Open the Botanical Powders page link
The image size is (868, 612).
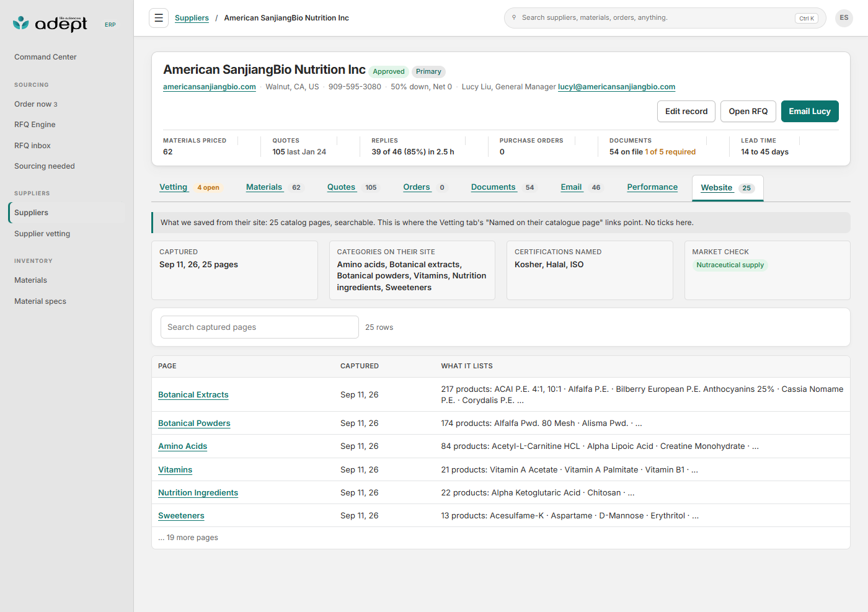194,424
